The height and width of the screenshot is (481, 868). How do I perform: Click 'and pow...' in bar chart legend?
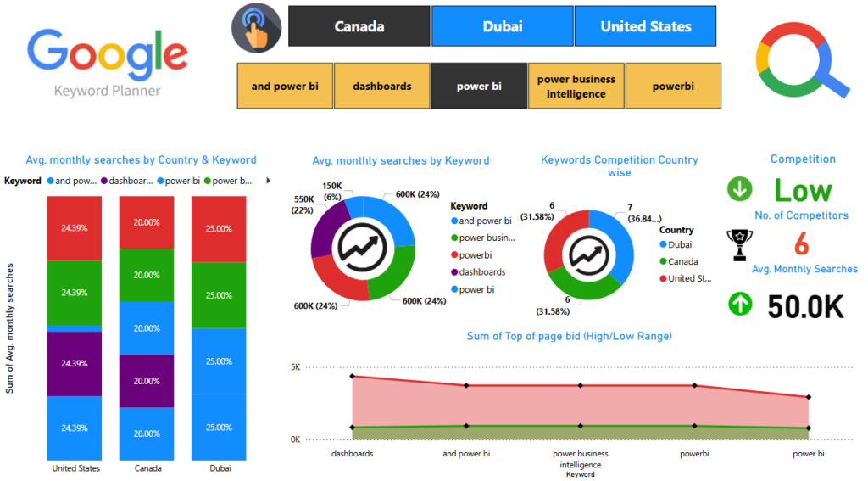pyautogui.click(x=72, y=181)
